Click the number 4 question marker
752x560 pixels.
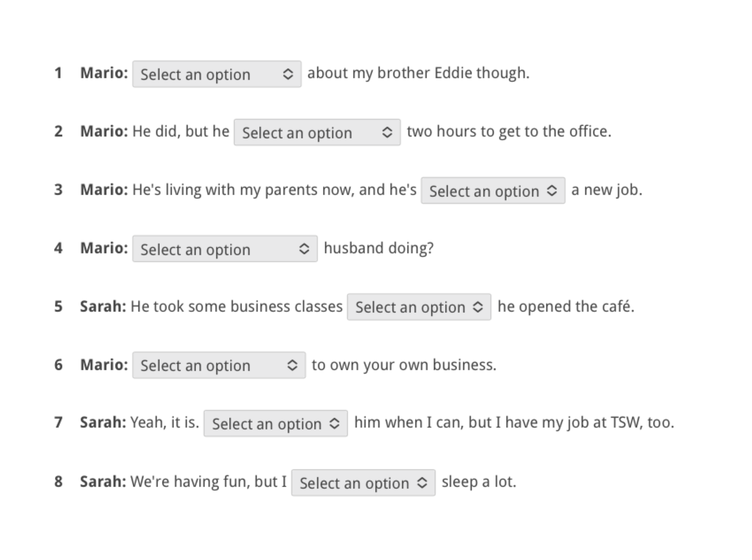coord(58,249)
